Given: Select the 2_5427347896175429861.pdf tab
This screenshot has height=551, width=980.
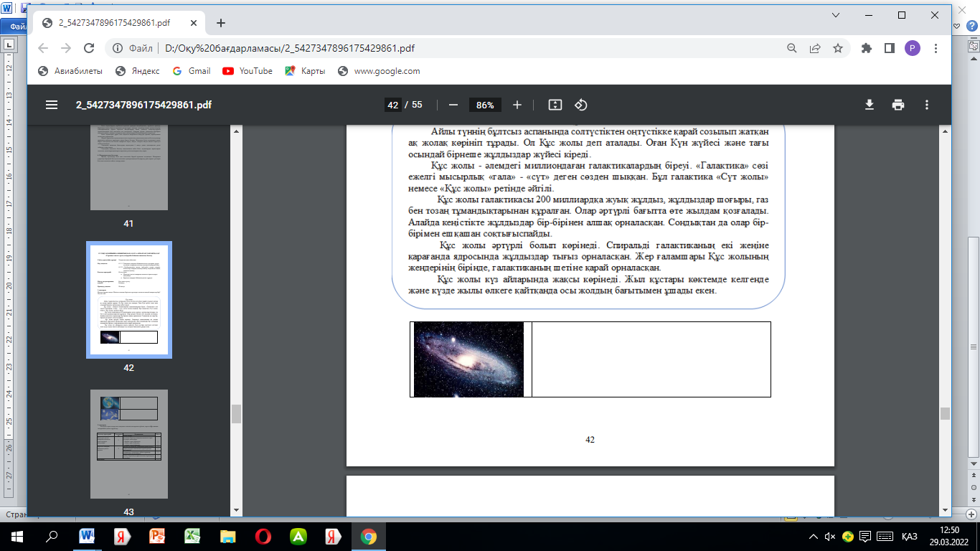Looking at the screenshot, I should [118, 22].
